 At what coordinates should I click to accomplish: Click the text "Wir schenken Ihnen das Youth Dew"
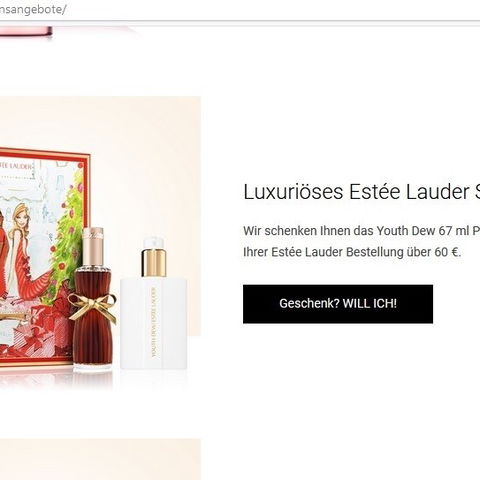339,231
